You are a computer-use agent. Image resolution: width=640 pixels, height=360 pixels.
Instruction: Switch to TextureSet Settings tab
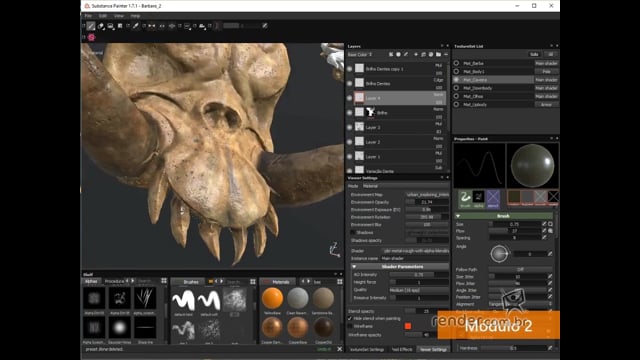coord(367,349)
